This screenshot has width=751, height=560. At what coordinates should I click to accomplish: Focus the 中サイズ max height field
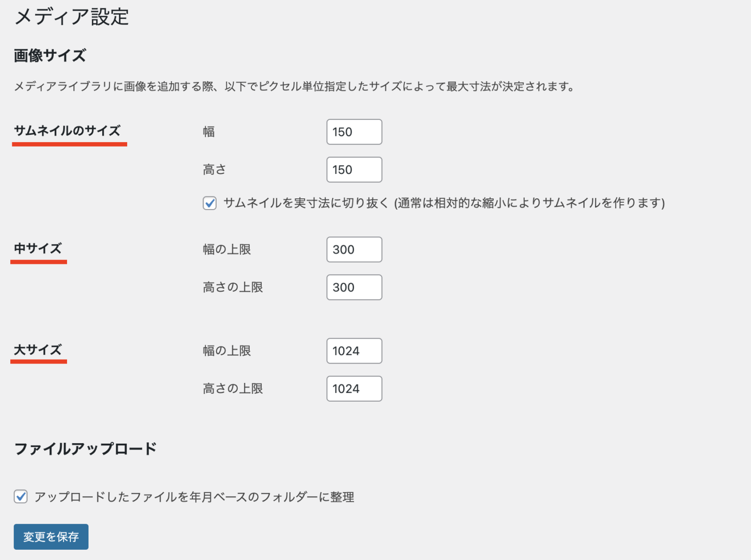pyautogui.click(x=354, y=287)
